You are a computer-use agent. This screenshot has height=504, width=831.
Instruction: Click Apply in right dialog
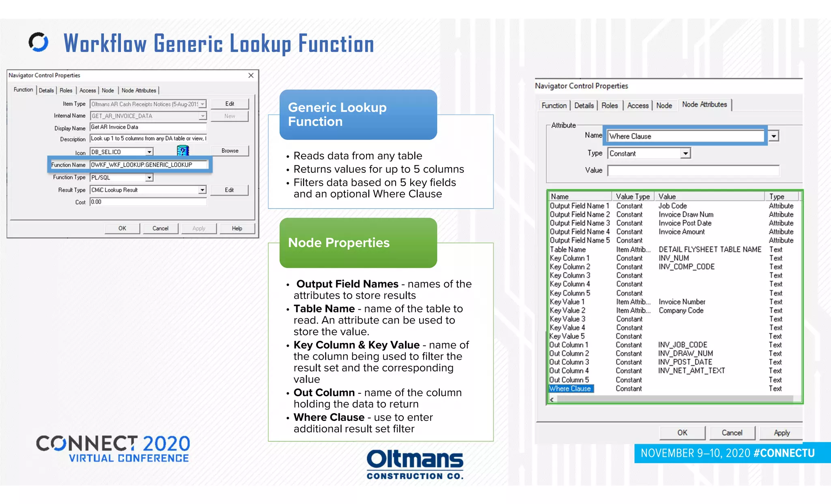pos(781,433)
